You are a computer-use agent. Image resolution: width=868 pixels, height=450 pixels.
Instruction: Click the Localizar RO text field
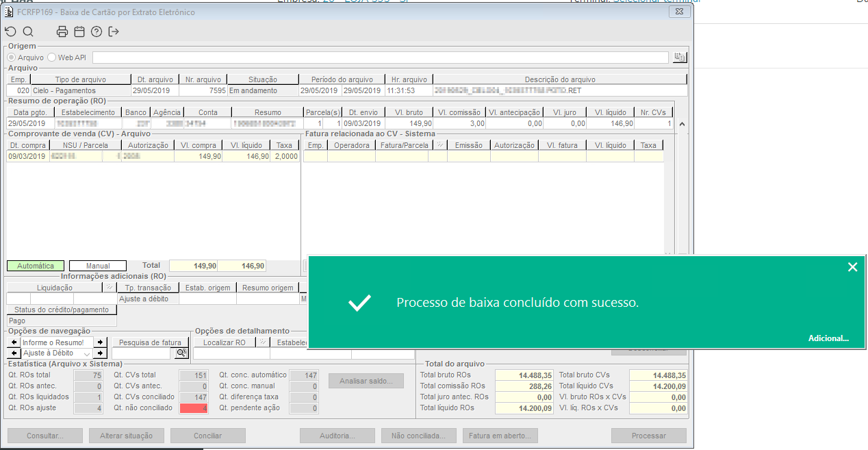point(231,353)
